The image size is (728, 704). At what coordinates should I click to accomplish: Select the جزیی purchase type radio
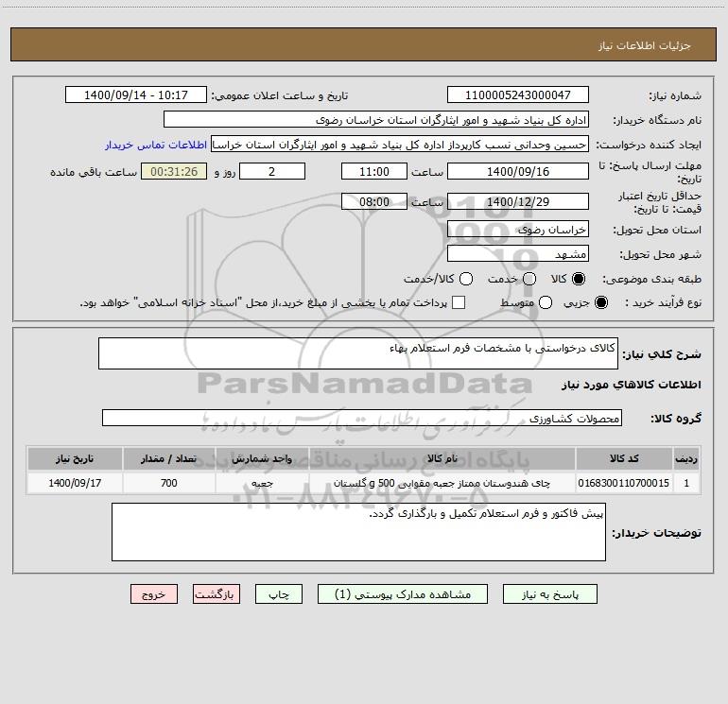pyautogui.click(x=600, y=302)
